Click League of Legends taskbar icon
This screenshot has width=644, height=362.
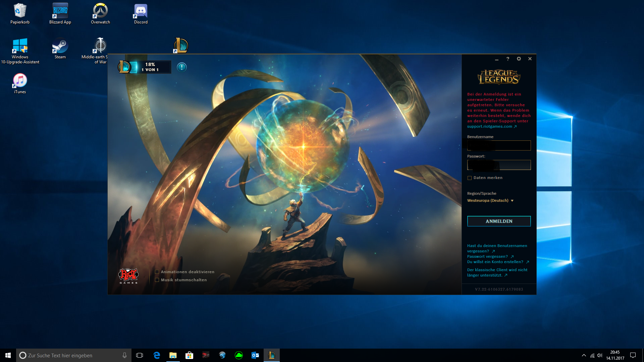click(271, 355)
